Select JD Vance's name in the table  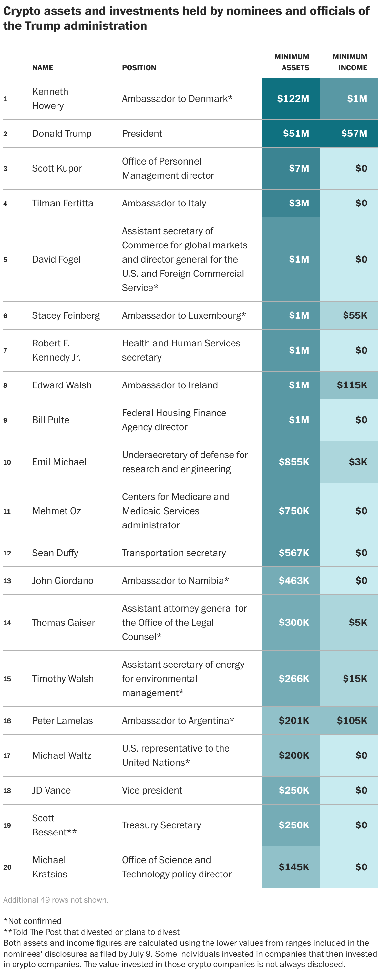51,790
